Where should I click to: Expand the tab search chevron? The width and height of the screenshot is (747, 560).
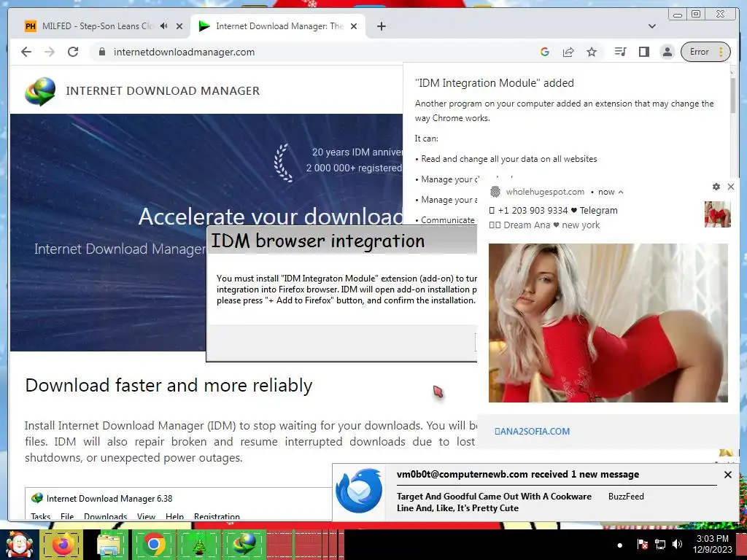click(652, 27)
